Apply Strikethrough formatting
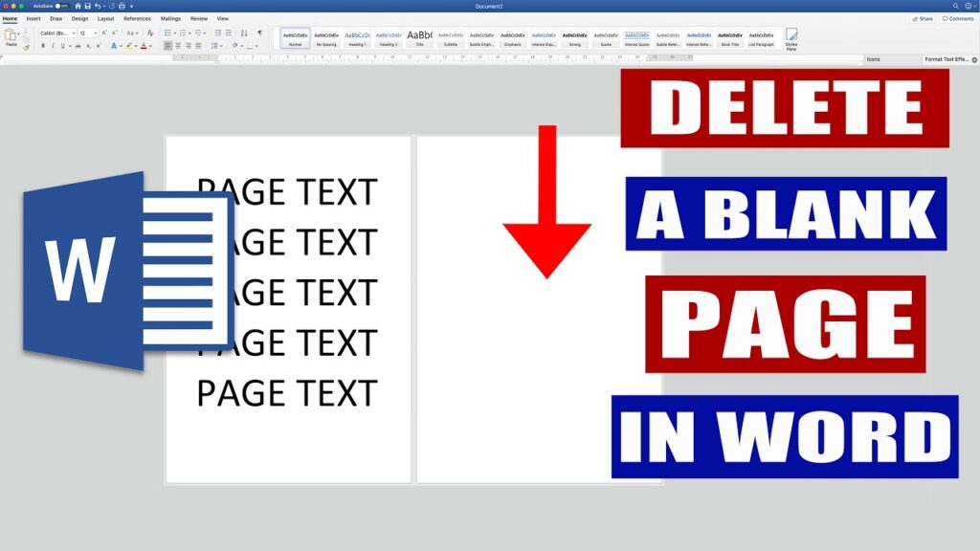Image resolution: width=980 pixels, height=551 pixels. 78,46
